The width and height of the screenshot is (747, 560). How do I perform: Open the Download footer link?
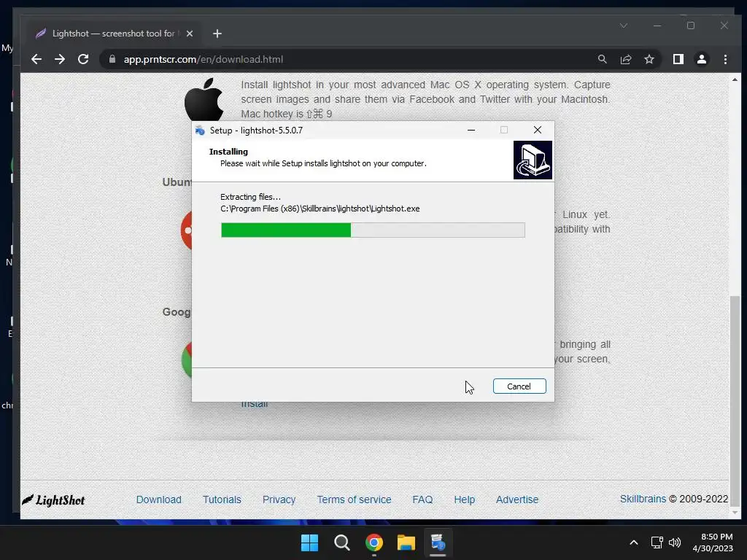158,499
